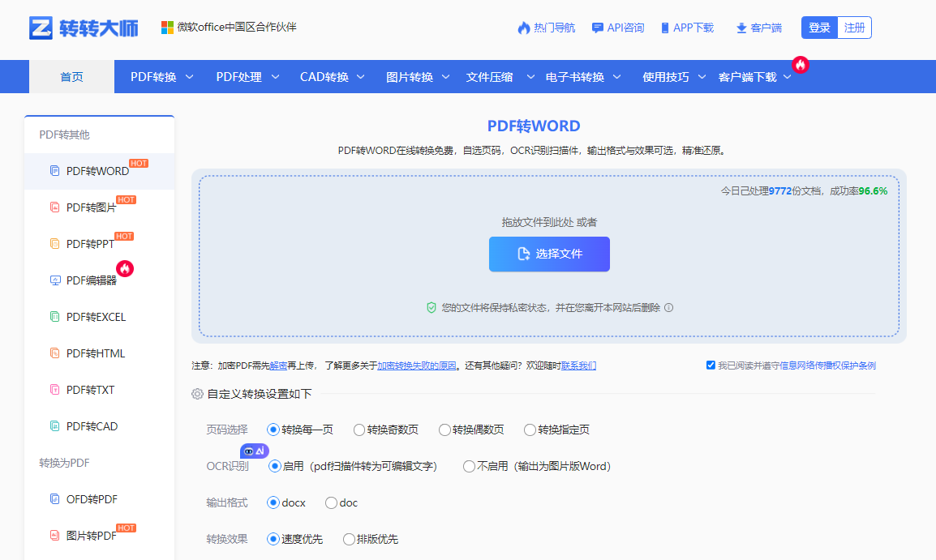
Task: Open the 信息网络传播权保护条例 link
Action: (x=827, y=365)
